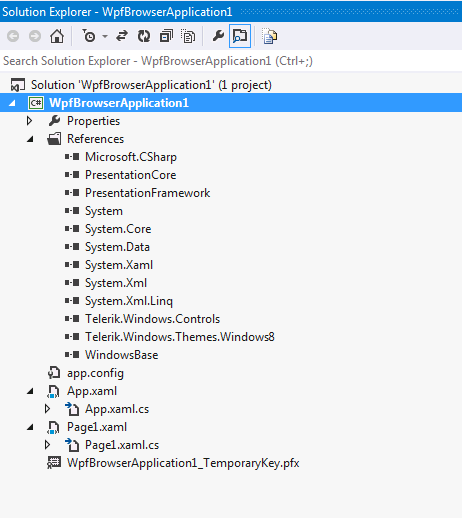Toggle Show All Files icon

(188, 36)
